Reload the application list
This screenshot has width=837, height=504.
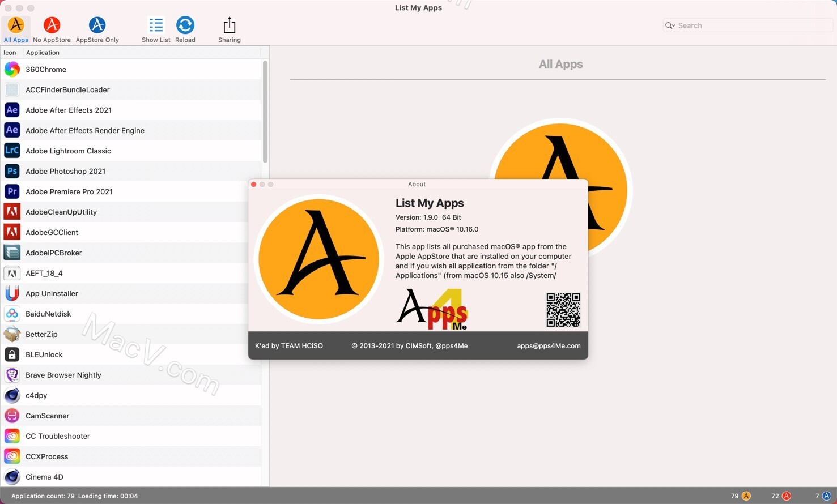pos(185,30)
